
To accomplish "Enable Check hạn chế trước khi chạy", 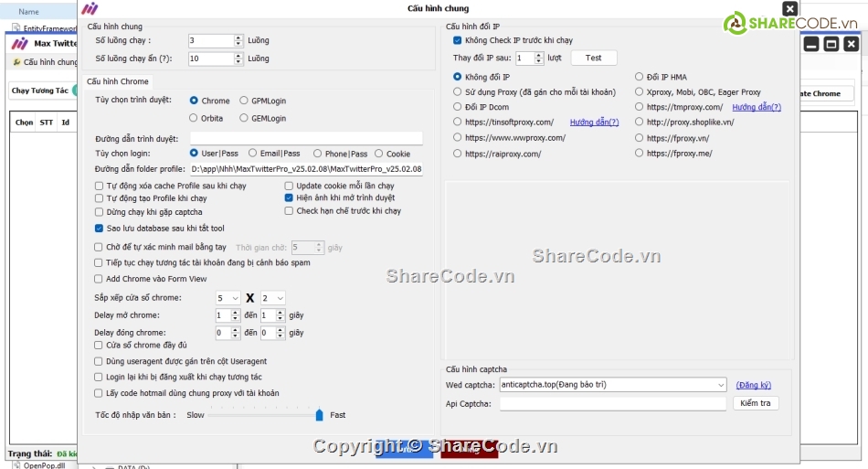I will pos(289,211).
